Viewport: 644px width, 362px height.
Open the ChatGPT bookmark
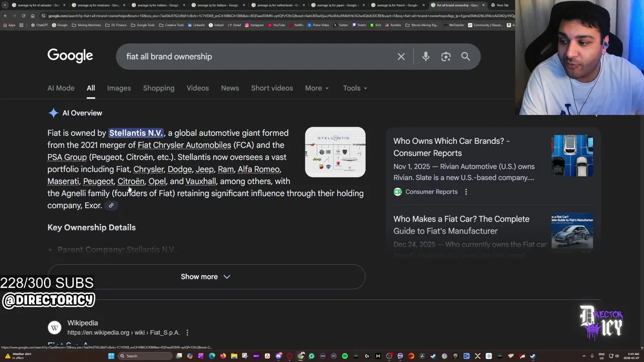[40, 25]
